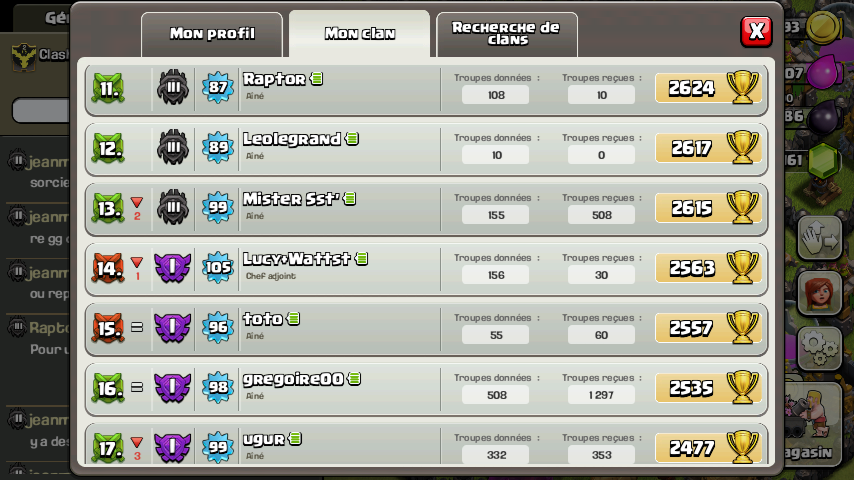Viewport: 854px width, 480px height.
Task: Tap the hand layout editor icon
Action: pos(820,237)
